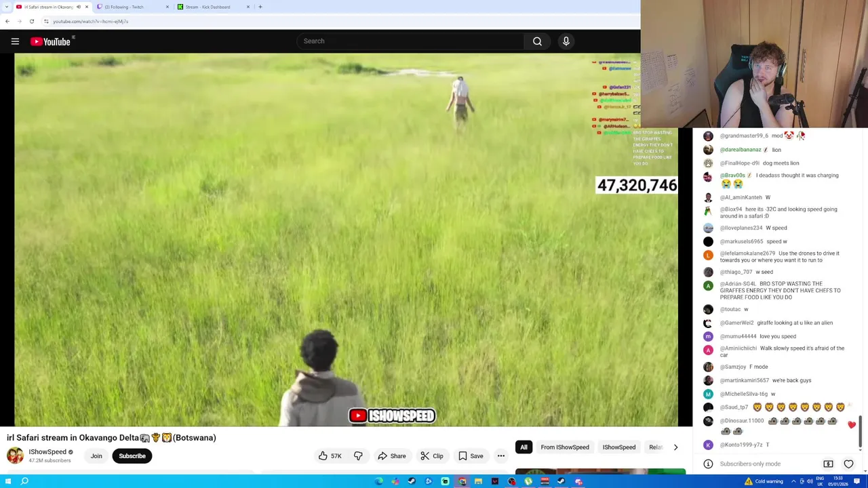Select the IShowSpeed filter chip
The height and width of the screenshot is (488, 868).
(x=619, y=447)
